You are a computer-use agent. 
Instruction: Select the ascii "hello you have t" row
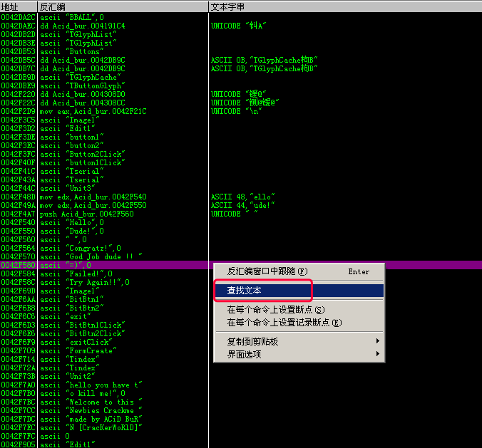pos(241,385)
